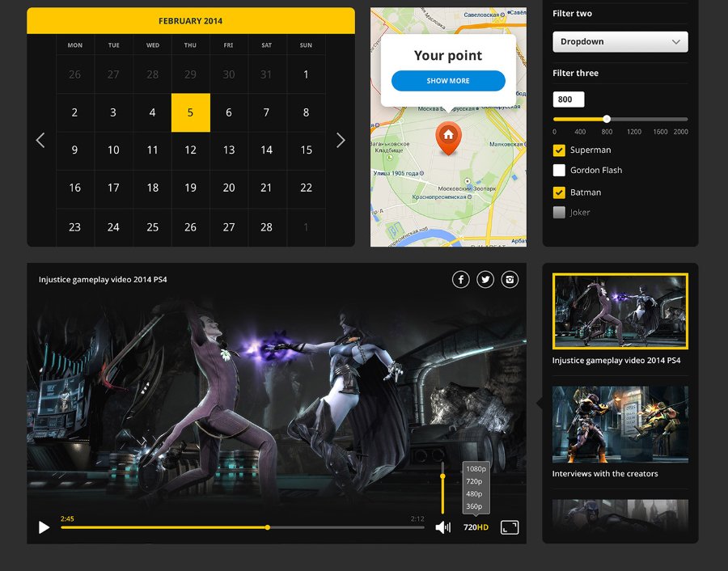Select February 22 in the calendar

(x=306, y=188)
